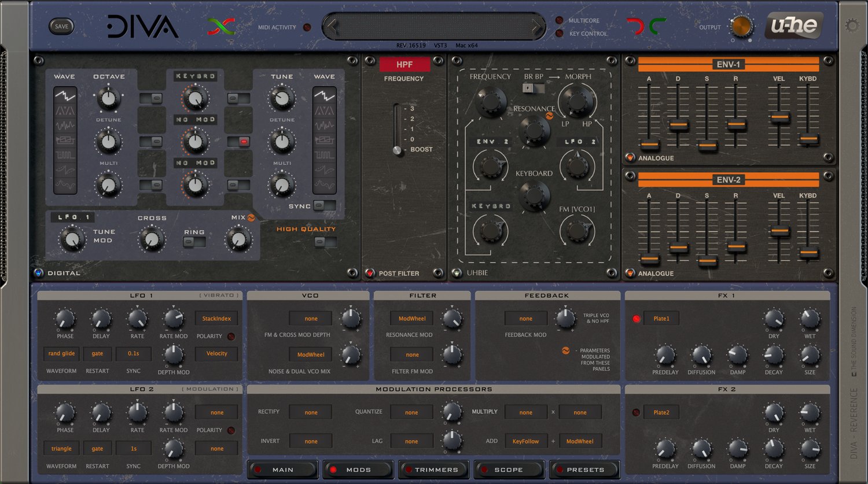Click the orange triangle beside ENV-1's ANALOGUE label
This screenshot has height=484, width=868.
[630, 158]
